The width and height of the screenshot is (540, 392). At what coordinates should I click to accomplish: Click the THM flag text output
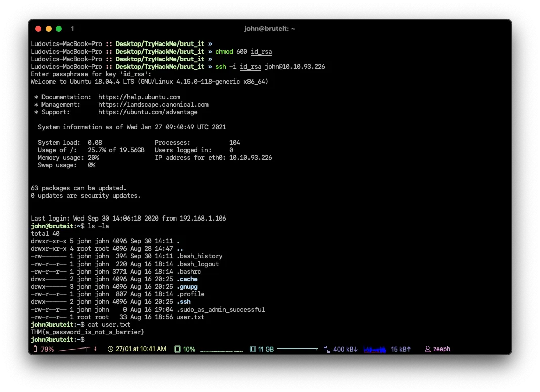tap(88, 332)
